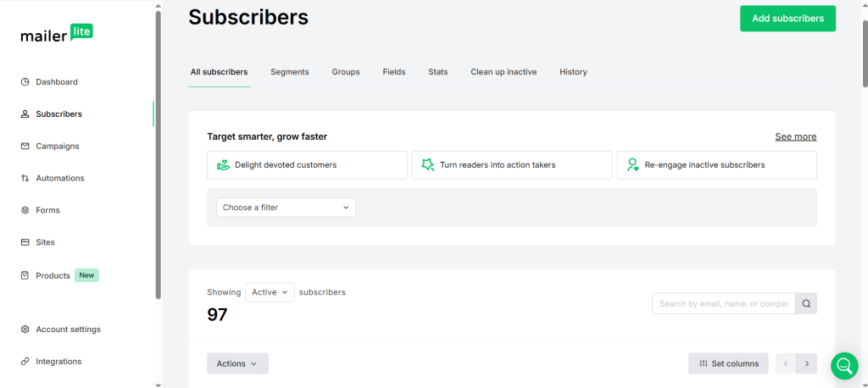Click the Set columns button
Image resolution: width=868 pixels, height=388 pixels.
point(728,363)
